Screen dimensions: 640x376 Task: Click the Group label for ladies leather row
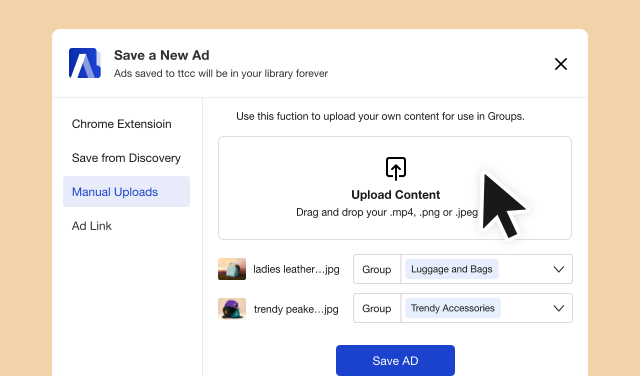[377, 269]
